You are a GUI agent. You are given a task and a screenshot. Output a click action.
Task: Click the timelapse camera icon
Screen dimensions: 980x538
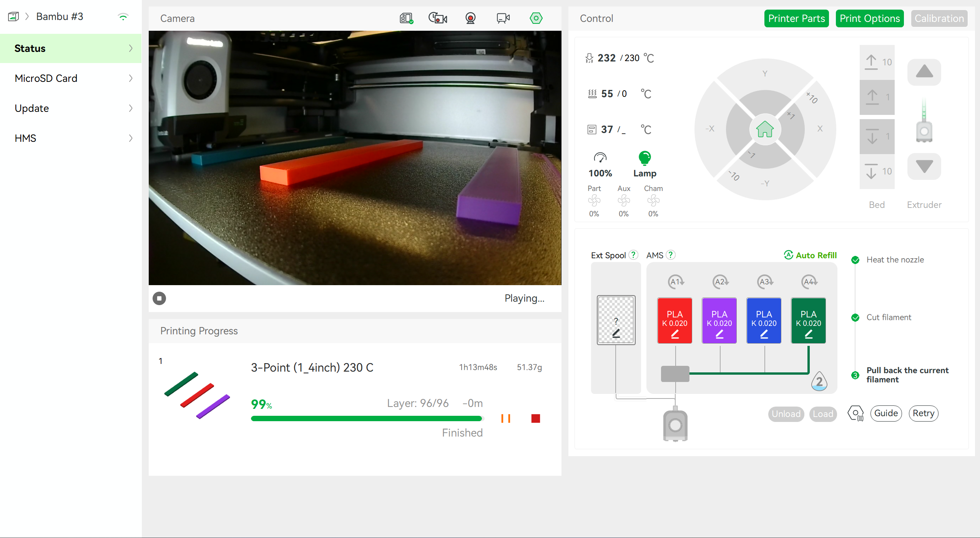pos(438,18)
